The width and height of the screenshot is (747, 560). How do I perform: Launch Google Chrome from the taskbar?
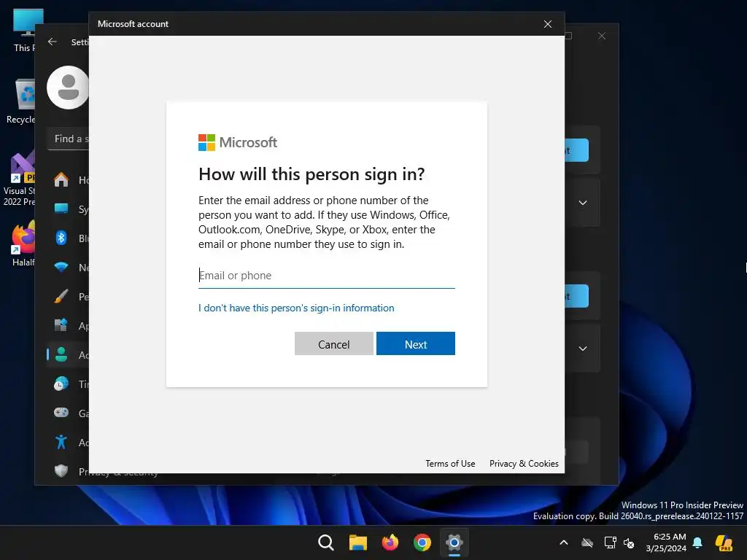point(422,542)
